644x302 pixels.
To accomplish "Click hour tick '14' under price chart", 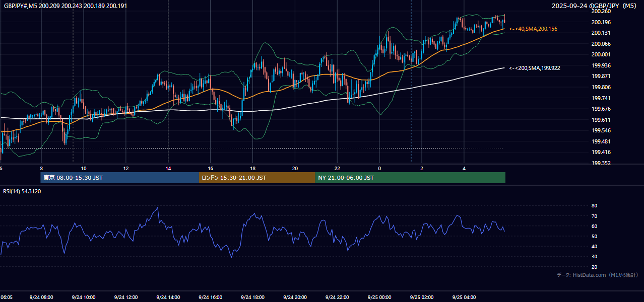I will [168, 169].
